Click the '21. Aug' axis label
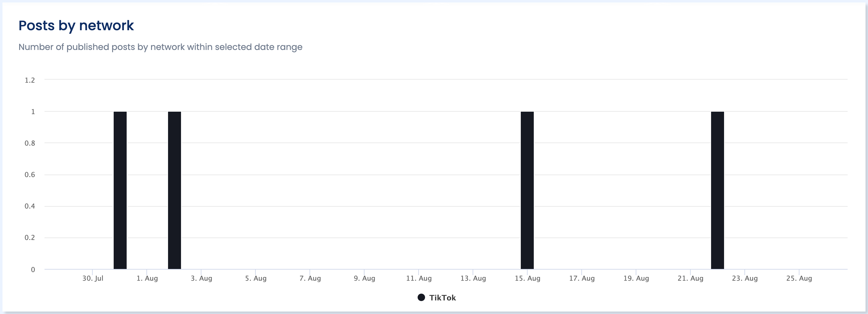This screenshot has height=314, width=868. click(690, 278)
